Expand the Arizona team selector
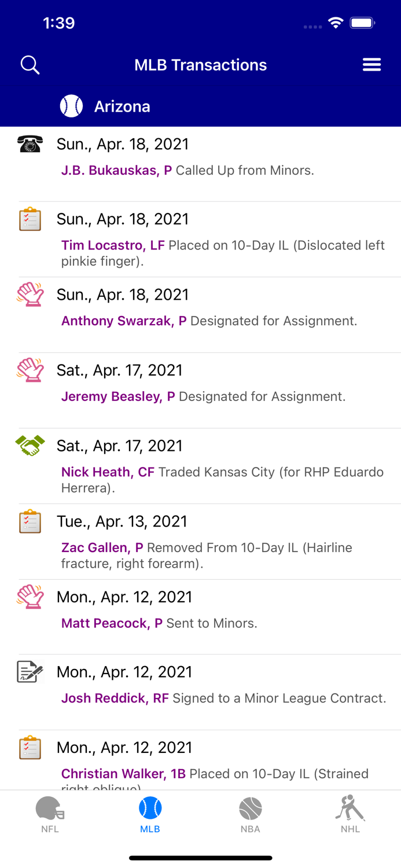Image resolution: width=401 pixels, height=868 pixels. point(122,106)
